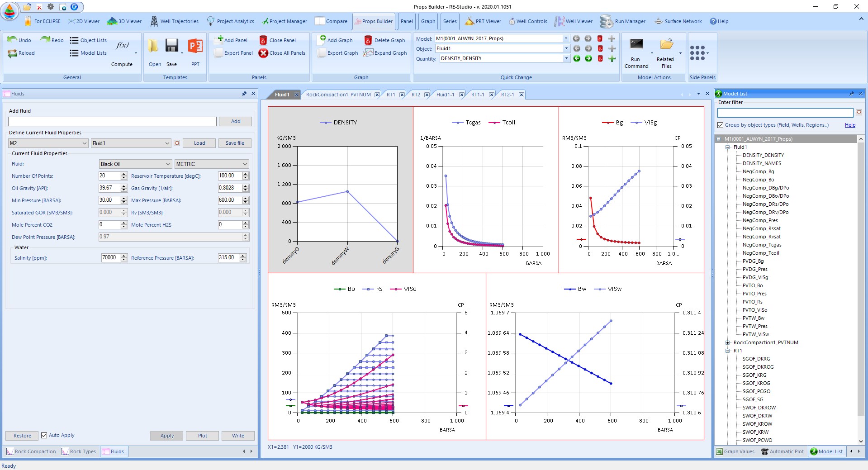868x470 pixels.
Task: Click the Add fluid button
Action: coord(236,121)
